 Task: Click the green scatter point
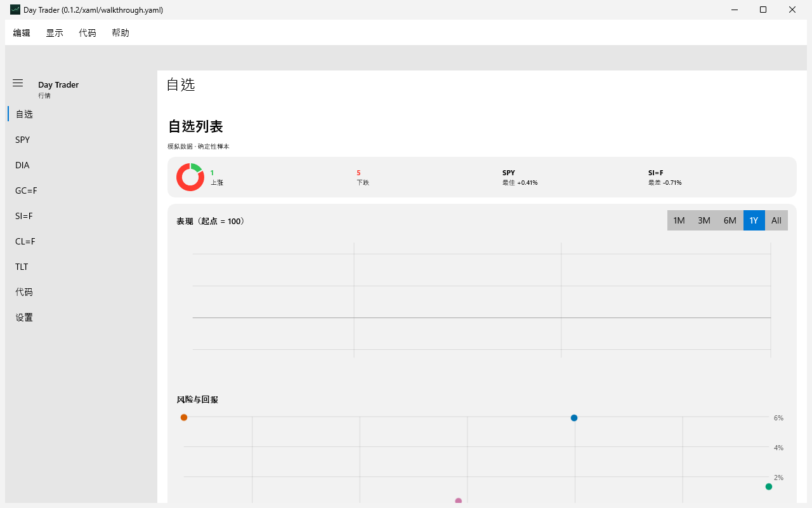click(x=769, y=486)
